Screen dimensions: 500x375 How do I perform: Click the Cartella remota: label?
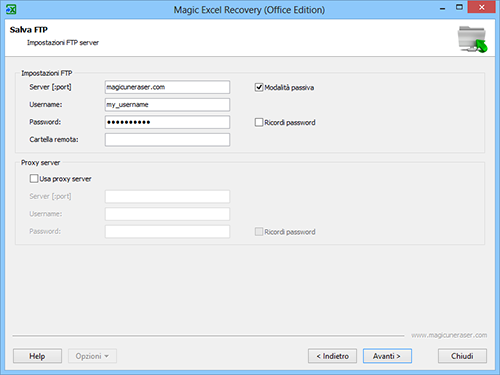[54, 139]
